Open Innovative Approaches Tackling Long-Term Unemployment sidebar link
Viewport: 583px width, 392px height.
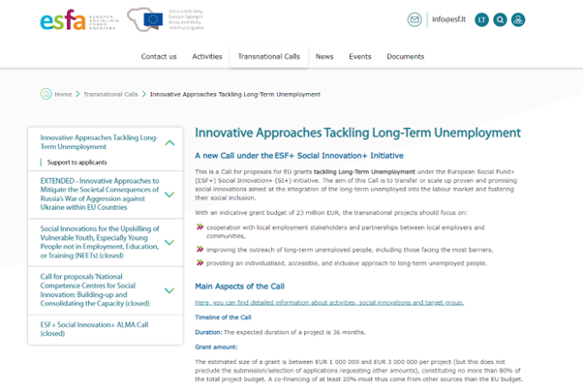(99, 142)
